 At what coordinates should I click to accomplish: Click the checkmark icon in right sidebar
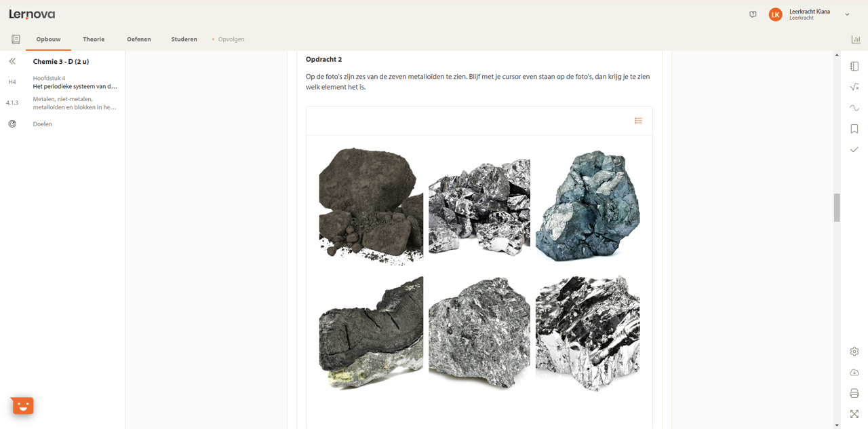854,149
